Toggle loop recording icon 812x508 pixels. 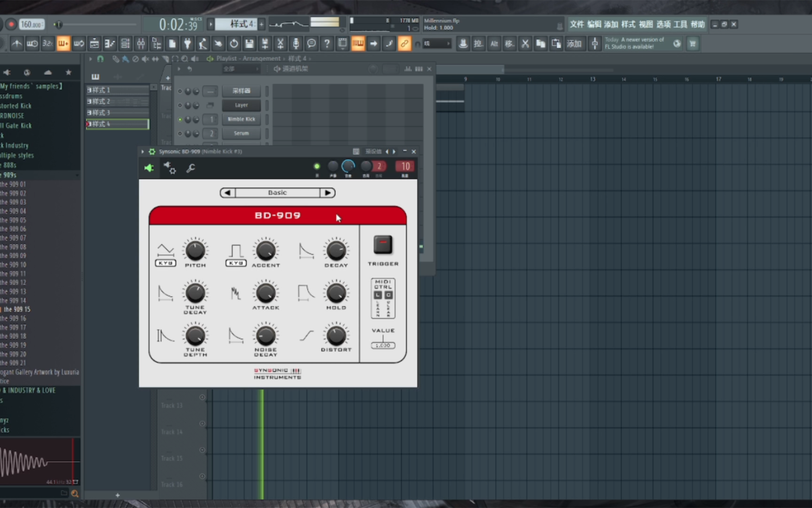pyautogui.click(x=78, y=44)
